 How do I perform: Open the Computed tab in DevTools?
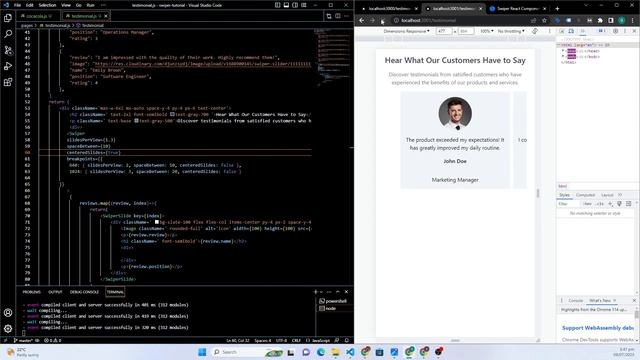pyautogui.click(x=585, y=195)
